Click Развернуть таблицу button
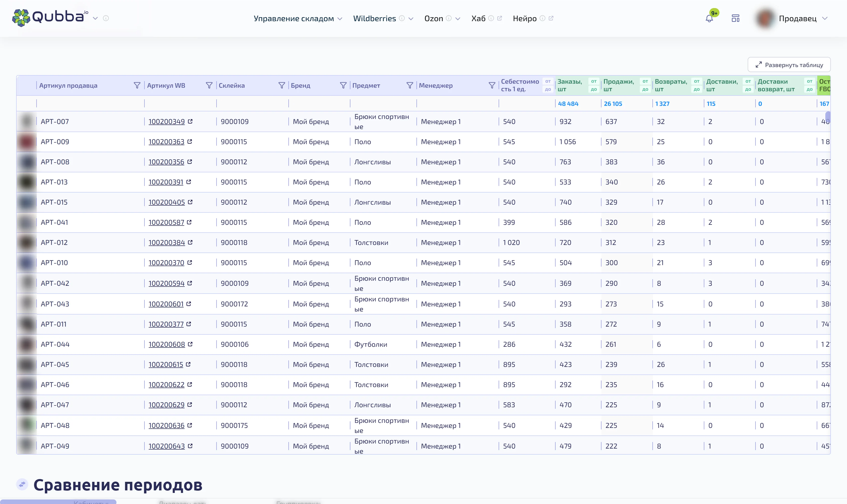Screen dimensions: 847x504 789,65
